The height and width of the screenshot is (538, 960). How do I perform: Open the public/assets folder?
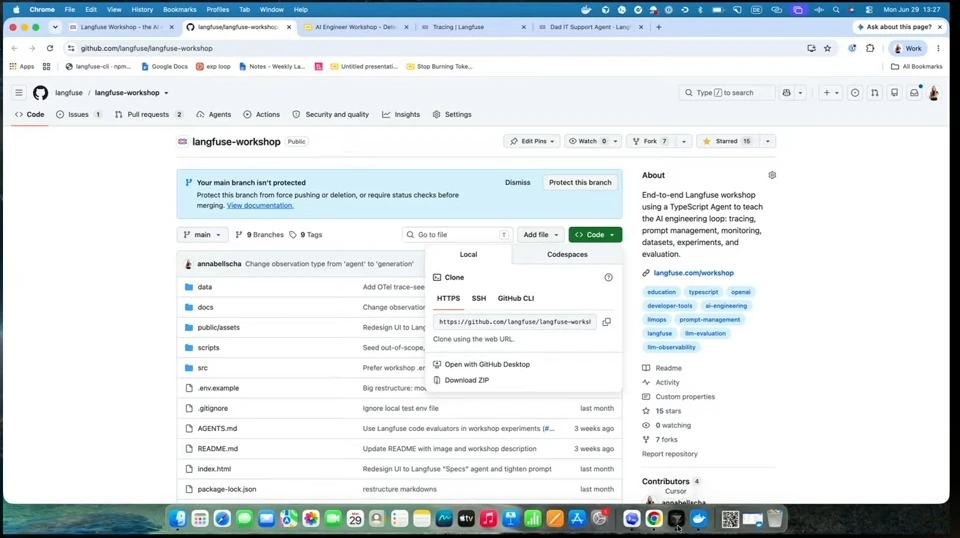(x=219, y=327)
